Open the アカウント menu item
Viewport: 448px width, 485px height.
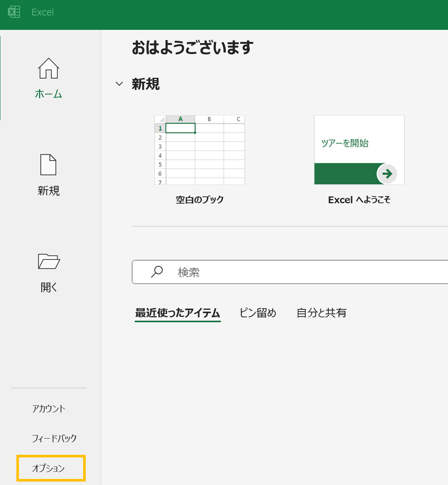click(x=49, y=409)
